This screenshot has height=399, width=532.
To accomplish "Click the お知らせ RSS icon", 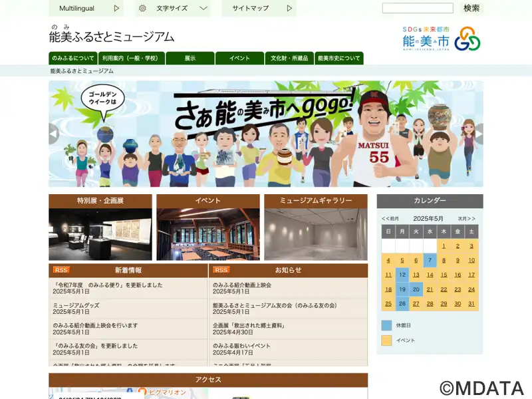I will point(221,270).
